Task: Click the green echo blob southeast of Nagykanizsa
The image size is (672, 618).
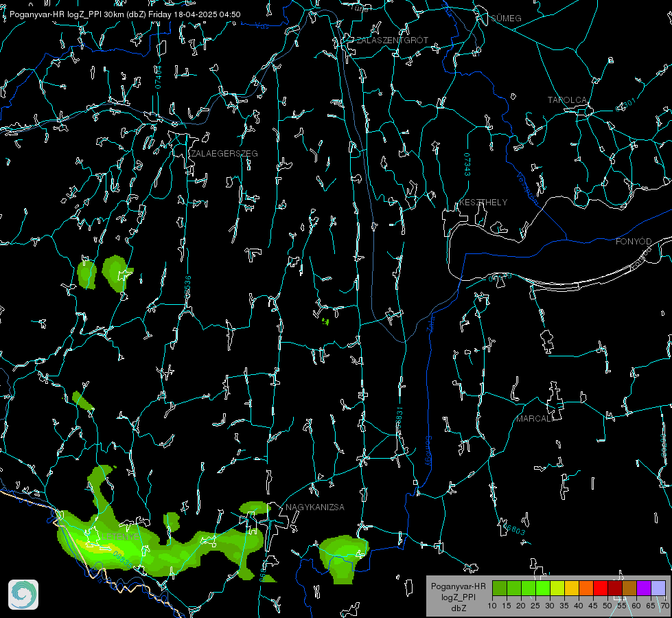Action: pyautogui.click(x=343, y=559)
